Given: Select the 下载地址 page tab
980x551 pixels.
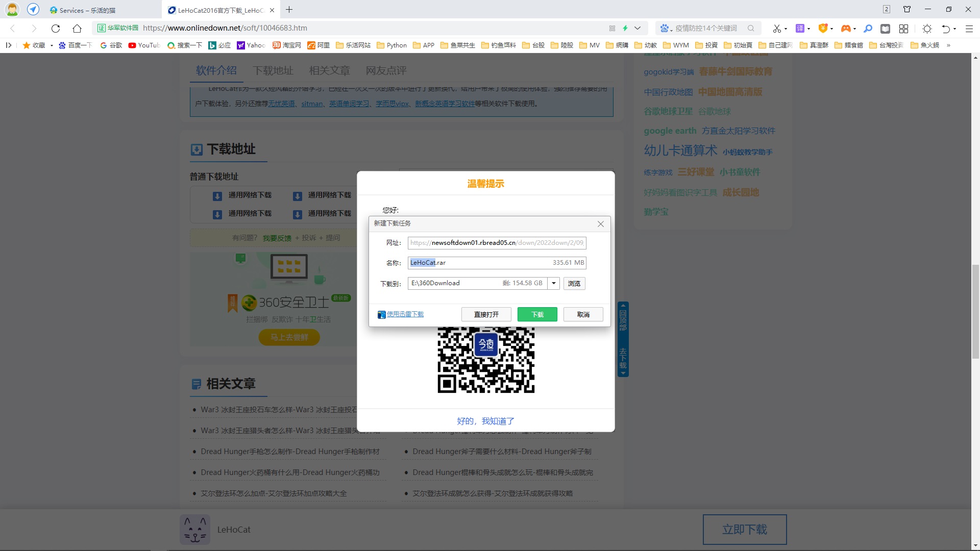Looking at the screenshot, I should 273,70.
